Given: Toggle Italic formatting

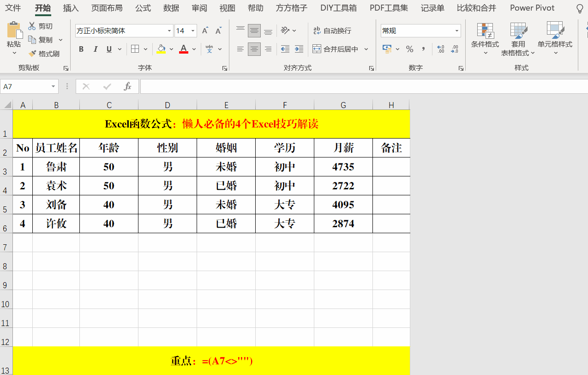Looking at the screenshot, I should click(x=96, y=49).
